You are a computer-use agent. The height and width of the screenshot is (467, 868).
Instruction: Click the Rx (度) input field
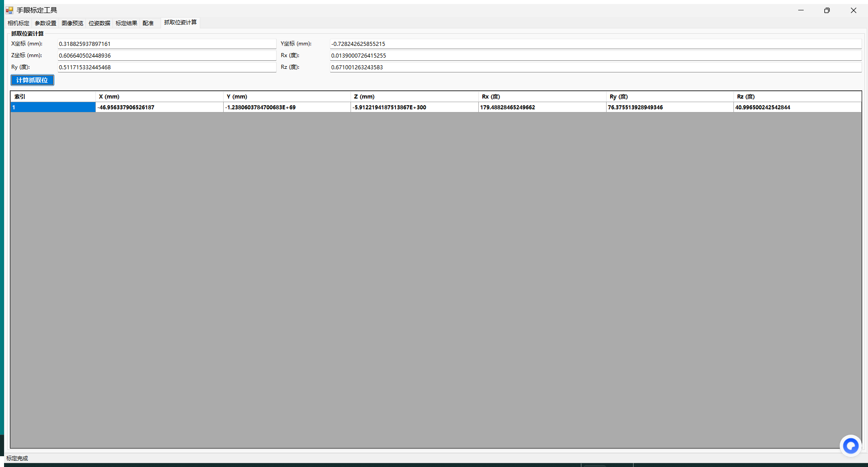596,55
